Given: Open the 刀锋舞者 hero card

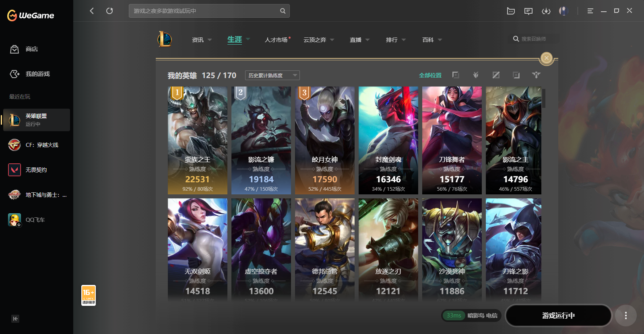Looking at the screenshot, I should pyautogui.click(x=452, y=140).
